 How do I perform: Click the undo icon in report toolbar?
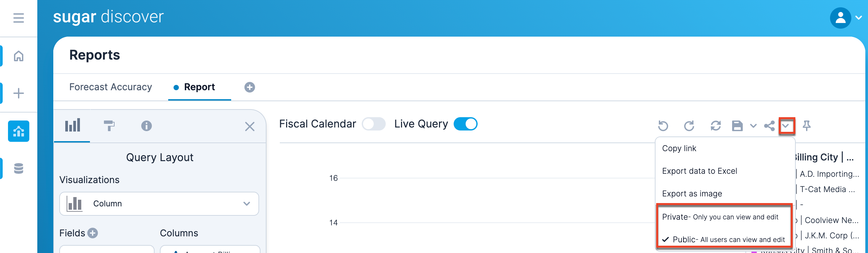(x=663, y=126)
